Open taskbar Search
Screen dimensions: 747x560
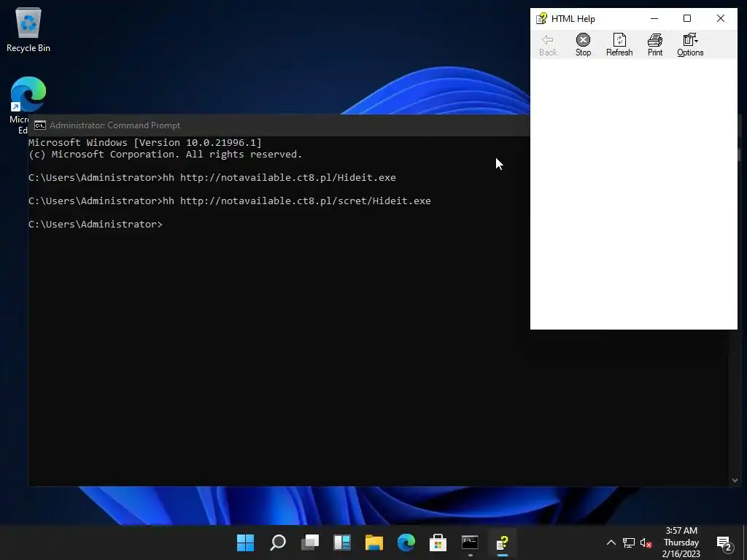click(278, 542)
